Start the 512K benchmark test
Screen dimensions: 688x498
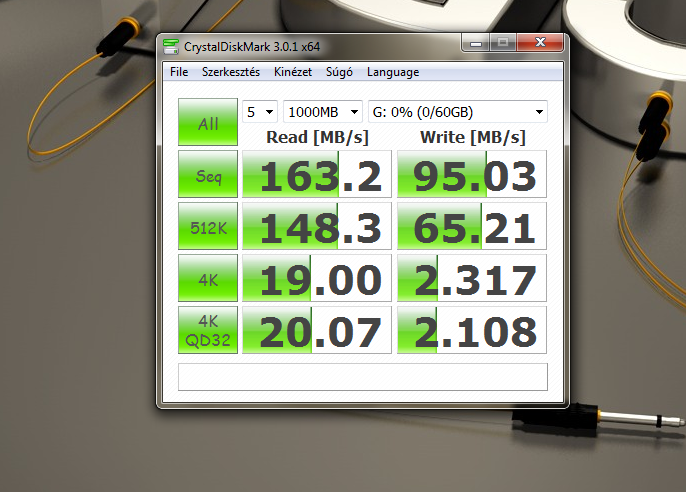(208, 226)
